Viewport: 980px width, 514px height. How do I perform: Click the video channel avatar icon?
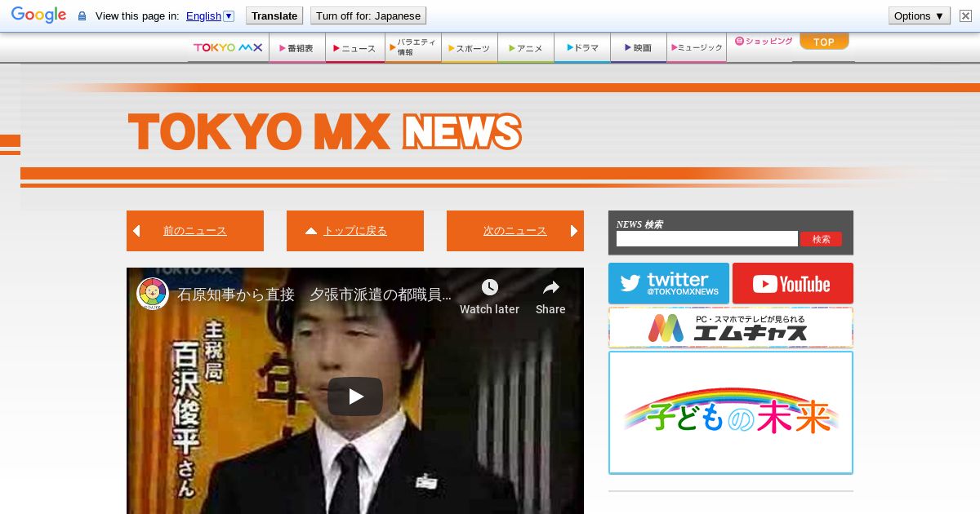point(153,294)
